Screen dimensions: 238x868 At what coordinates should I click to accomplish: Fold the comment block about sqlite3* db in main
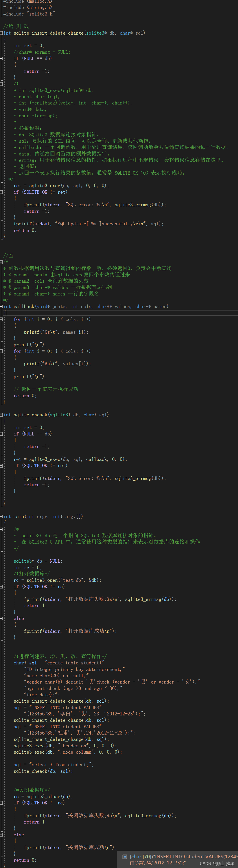(x=1, y=529)
